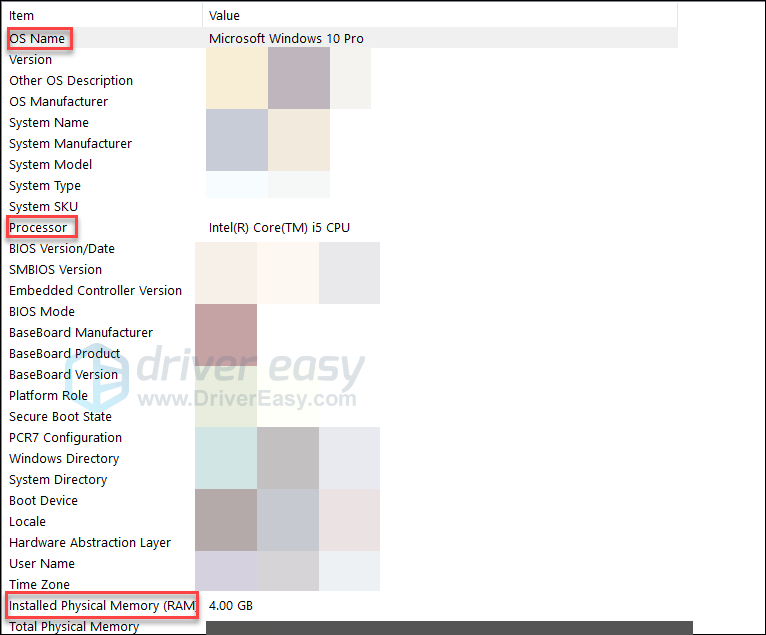The width and height of the screenshot is (766, 635).
Task: Click the Intel(R) Core(TM) i5 CPU value
Action: [x=279, y=228]
